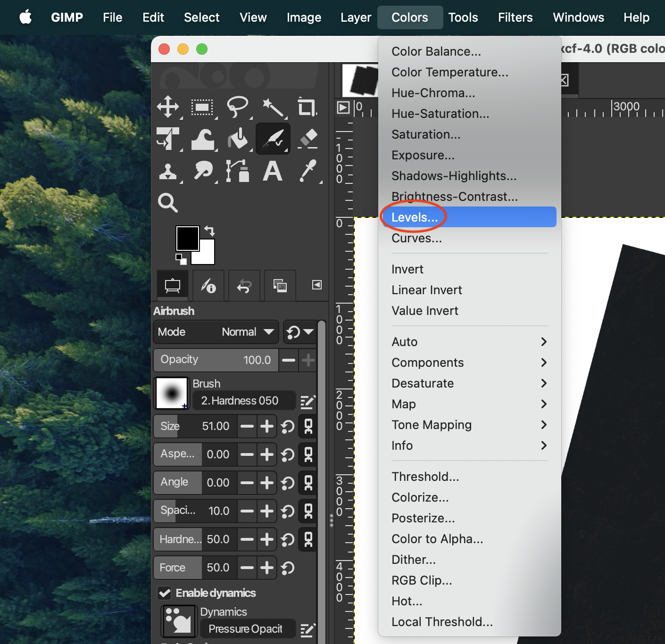This screenshot has width=665, height=644.
Task: Open the Tool Options tab
Action: click(x=173, y=285)
